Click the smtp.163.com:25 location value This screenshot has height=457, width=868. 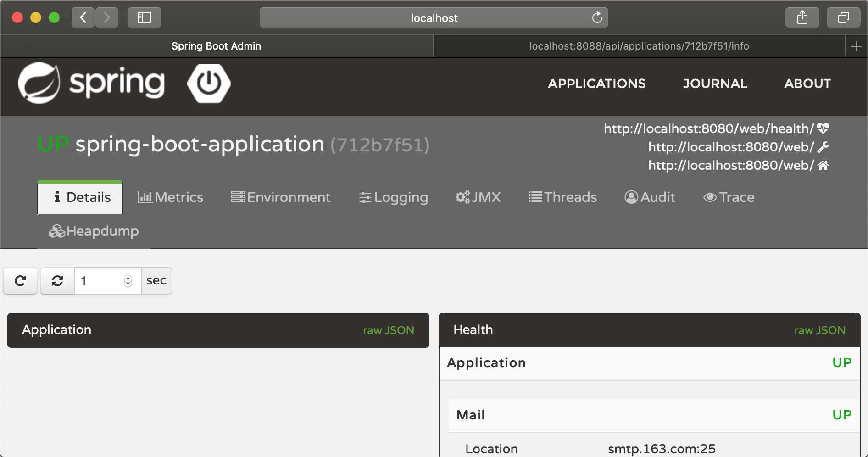tap(662, 449)
